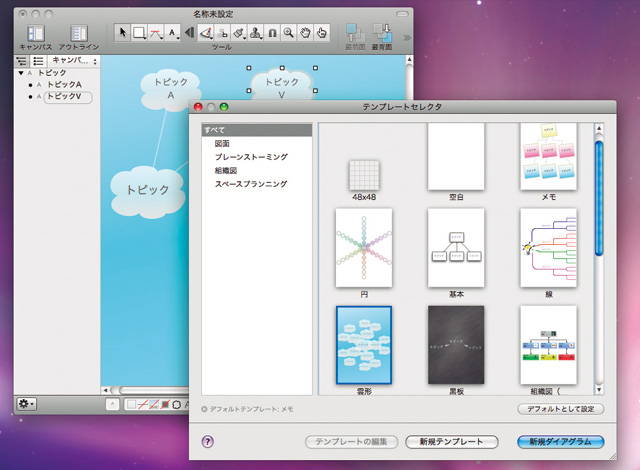Switch to hierarchical outline view
The height and width of the screenshot is (470, 640).
tap(21, 61)
